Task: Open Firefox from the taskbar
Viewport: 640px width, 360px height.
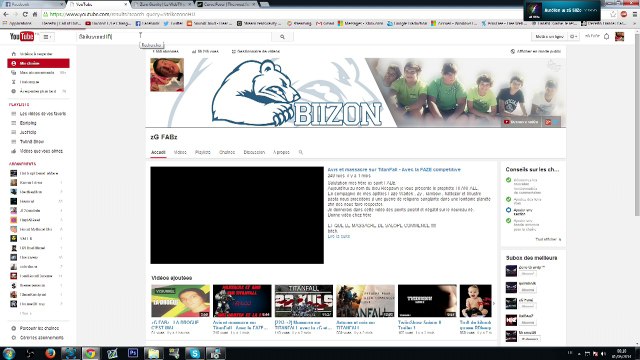Action: [x=50, y=353]
